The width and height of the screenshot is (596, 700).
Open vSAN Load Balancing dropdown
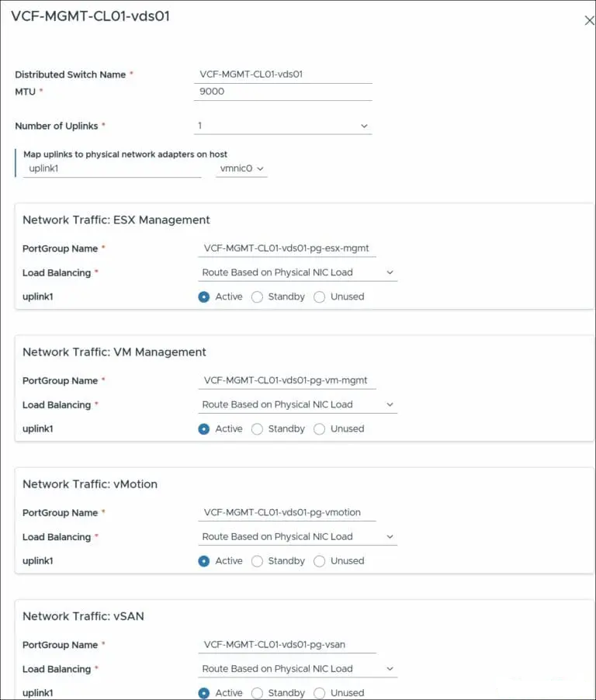(298, 668)
